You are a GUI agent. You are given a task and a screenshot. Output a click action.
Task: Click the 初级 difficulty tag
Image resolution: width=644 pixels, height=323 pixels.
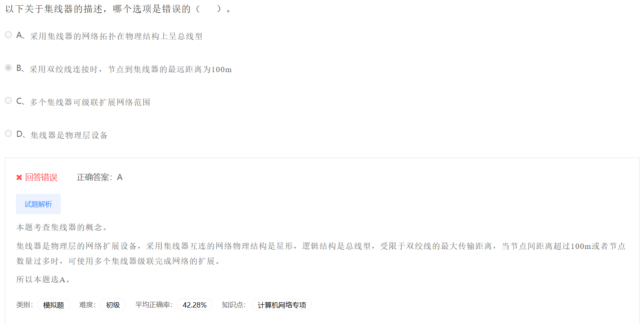(x=113, y=305)
